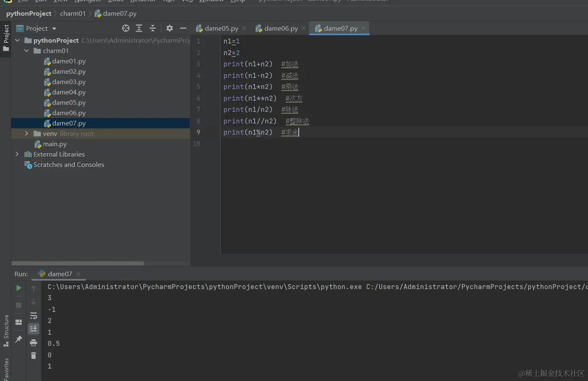Select the External Libraries label in tree
This screenshot has width=588, height=381.
[x=59, y=154]
